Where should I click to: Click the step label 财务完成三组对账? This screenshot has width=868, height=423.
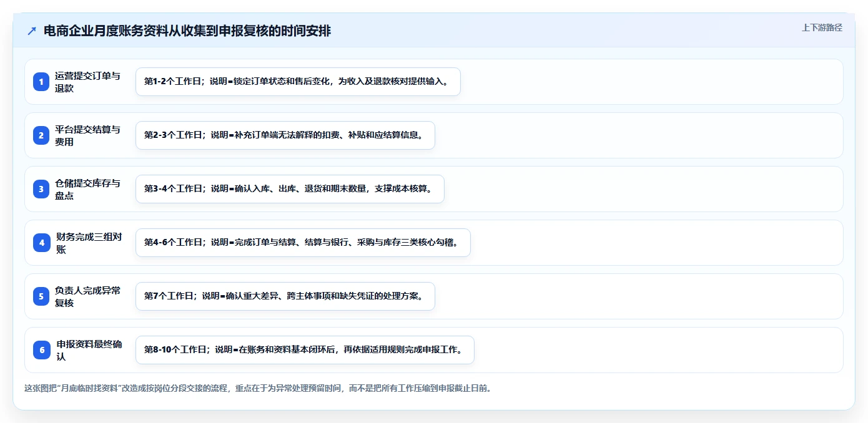click(x=89, y=243)
